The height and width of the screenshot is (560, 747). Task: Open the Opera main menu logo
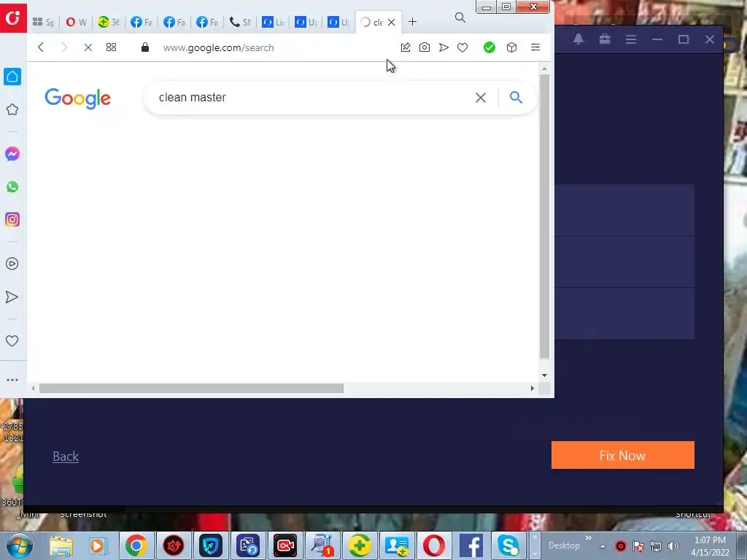(13, 17)
